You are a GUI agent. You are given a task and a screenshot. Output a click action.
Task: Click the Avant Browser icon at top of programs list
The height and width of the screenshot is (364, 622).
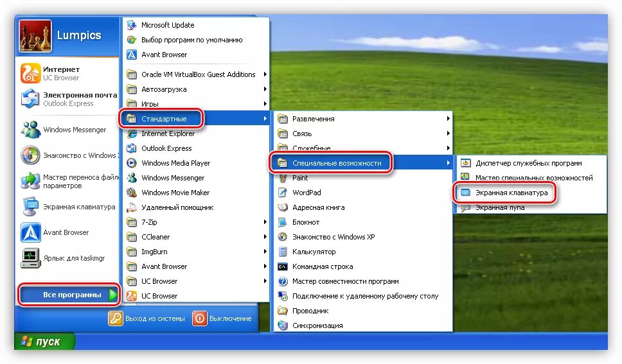click(131, 55)
